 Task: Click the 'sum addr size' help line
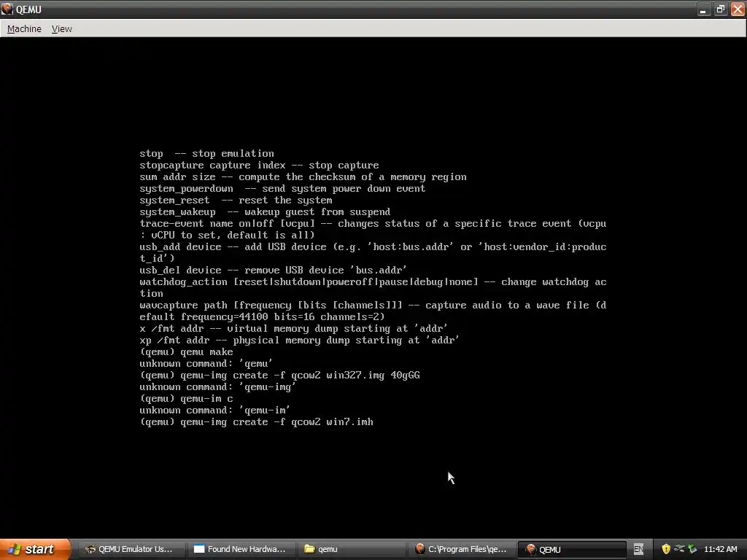pos(303,176)
